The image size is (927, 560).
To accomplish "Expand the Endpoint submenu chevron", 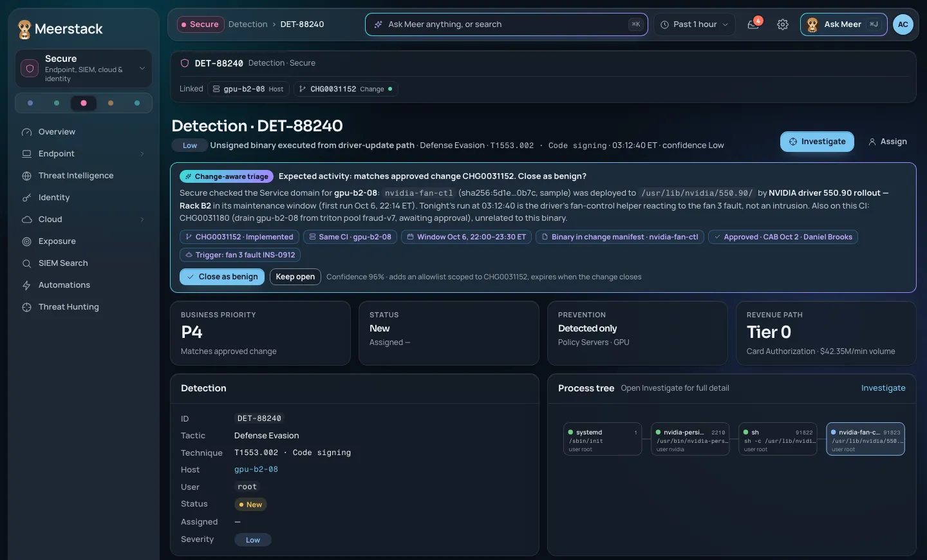I will click(142, 154).
